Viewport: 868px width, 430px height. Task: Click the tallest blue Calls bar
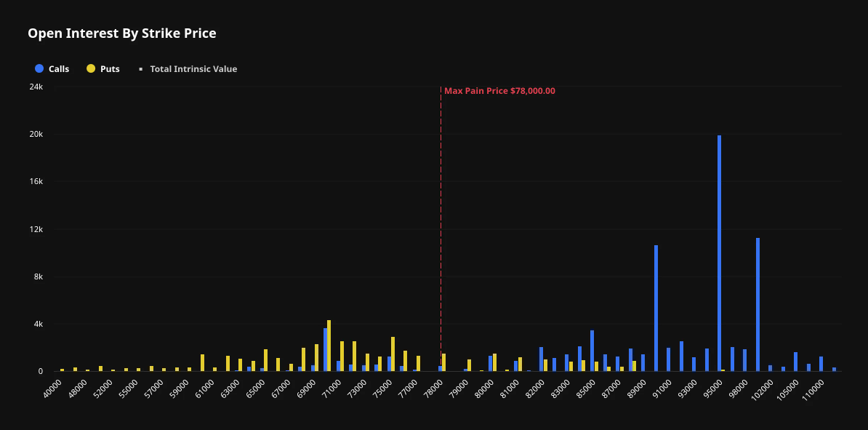(719, 253)
